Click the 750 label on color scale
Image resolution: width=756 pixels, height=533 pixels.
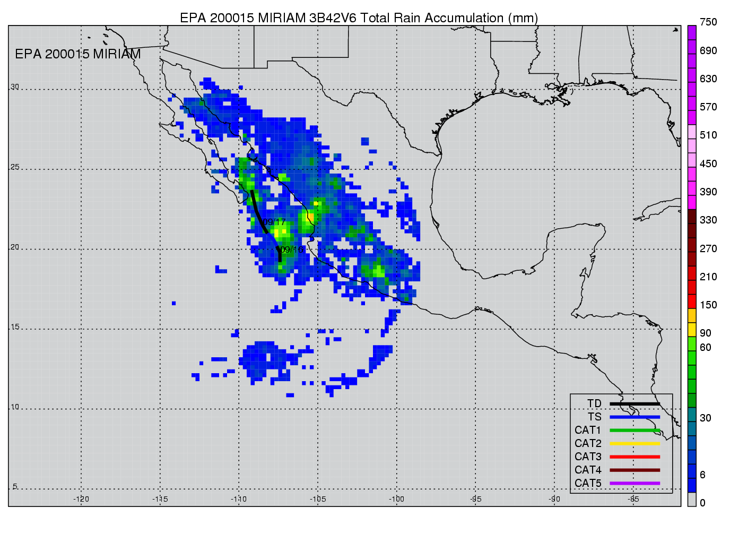coord(708,22)
